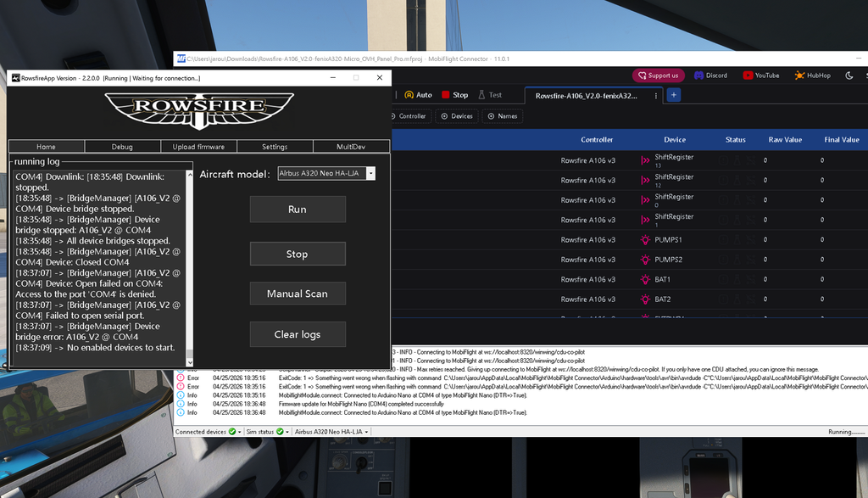
Task: Click the running log scroll-up arrow
Action: click(x=190, y=175)
